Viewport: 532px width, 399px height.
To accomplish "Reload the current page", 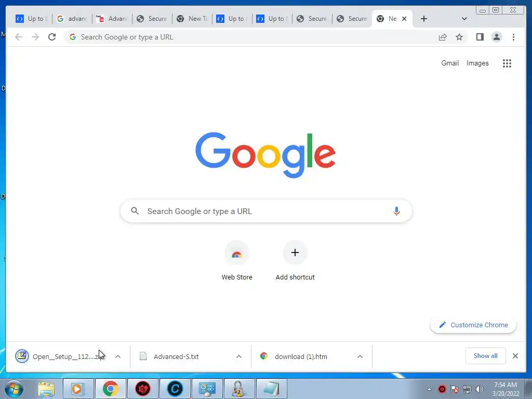I will tap(52, 37).
